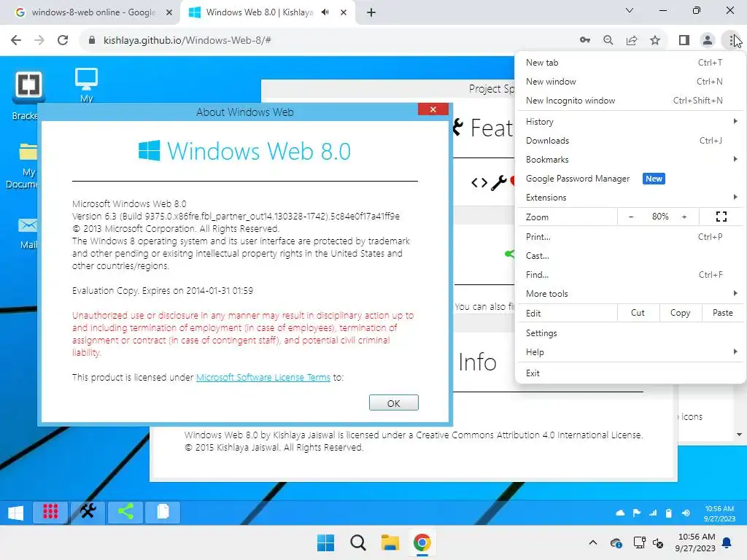
Task: Open the Brackets desktop icon
Action: [x=28, y=87]
